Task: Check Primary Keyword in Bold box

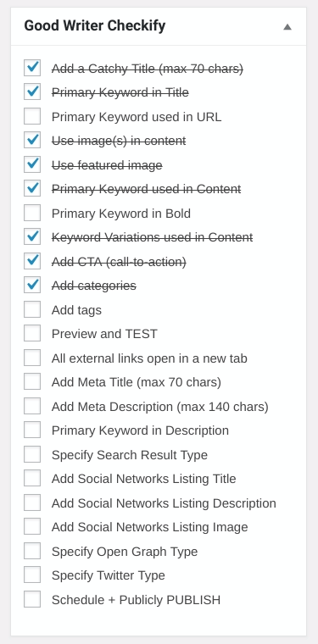Action: tap(32, 213)
